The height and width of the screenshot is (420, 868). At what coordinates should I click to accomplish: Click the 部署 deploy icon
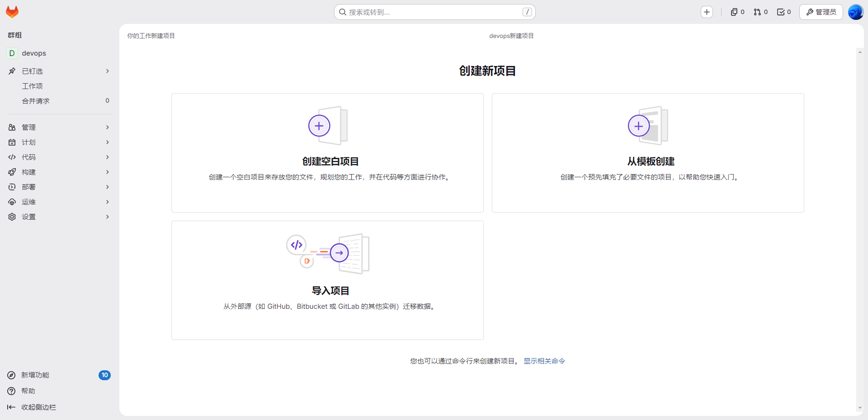[x=12, y=187]
